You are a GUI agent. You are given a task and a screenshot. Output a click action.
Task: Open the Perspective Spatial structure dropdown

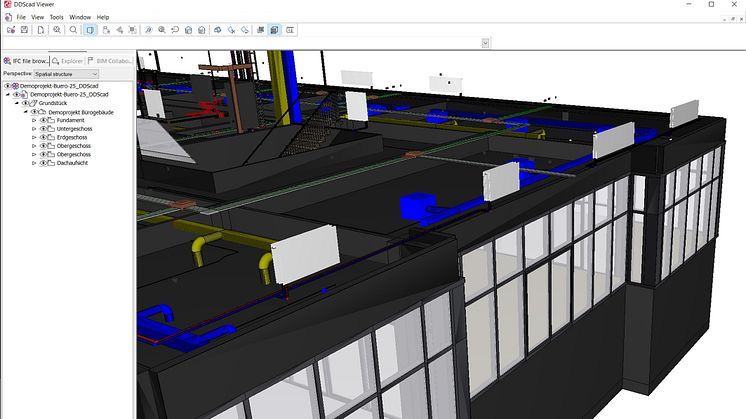pyautogui.click(x=66, y=74)
